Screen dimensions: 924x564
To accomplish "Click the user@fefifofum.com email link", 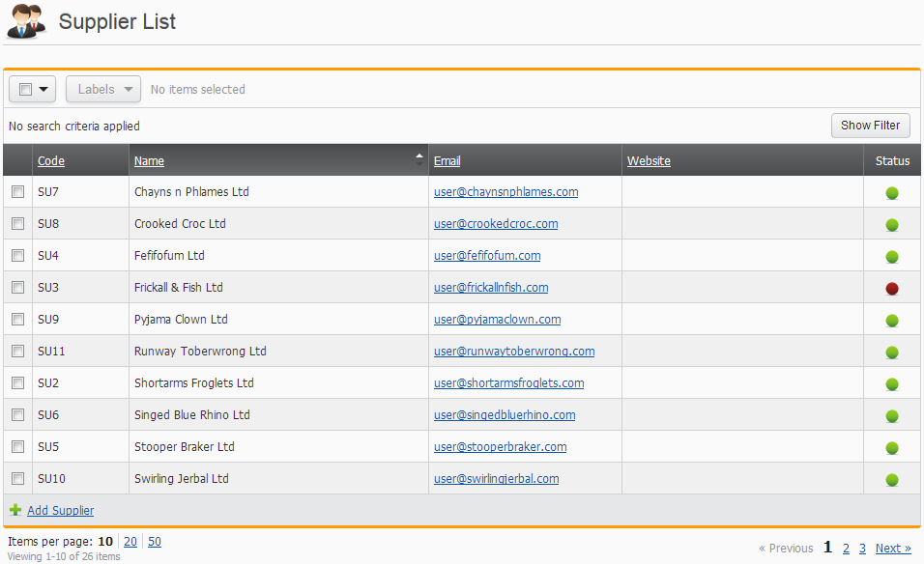I will 487,256.
